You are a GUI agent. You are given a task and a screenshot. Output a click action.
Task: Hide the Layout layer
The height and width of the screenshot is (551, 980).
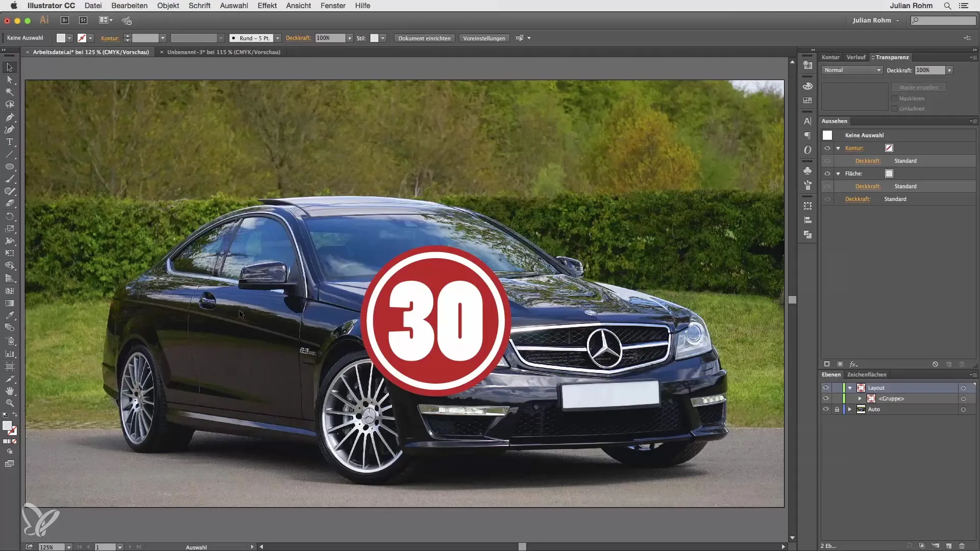coord(826,388)
